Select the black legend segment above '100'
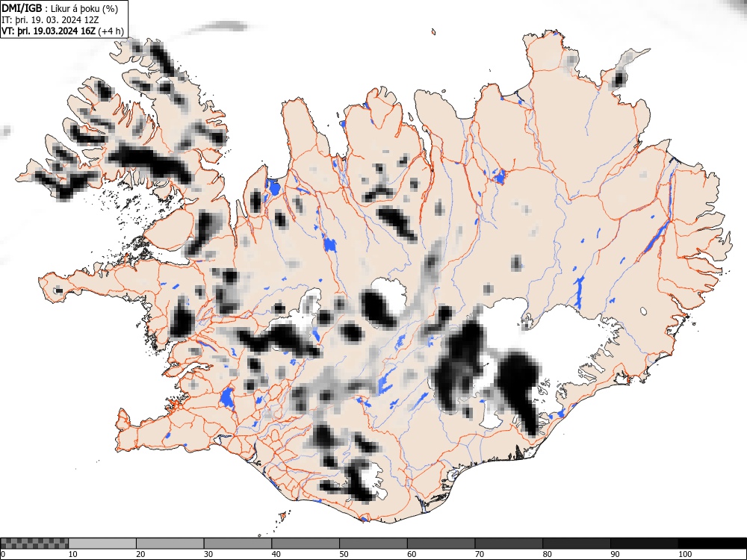This screenshot has height=560, width=747. pyautogui.click(x=712, y=544)
